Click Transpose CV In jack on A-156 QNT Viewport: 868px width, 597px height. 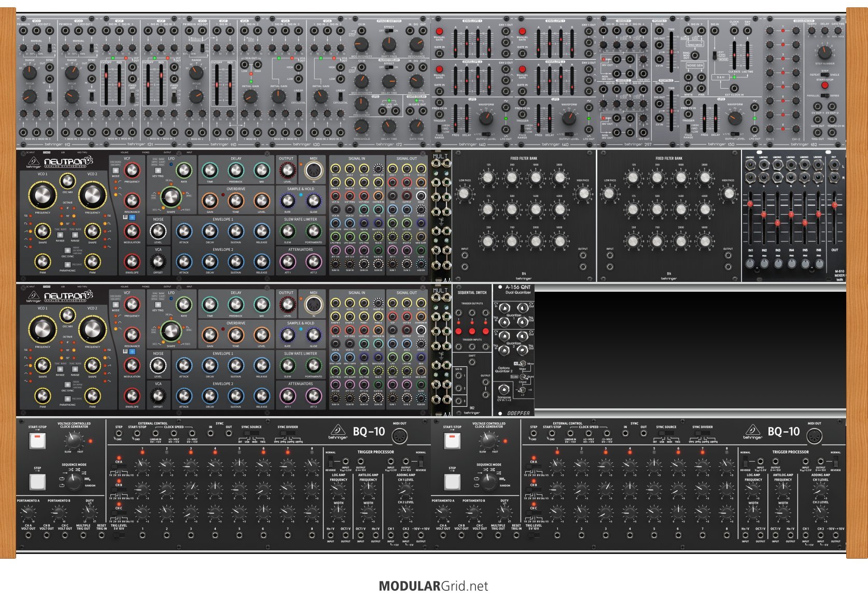[503, 389]
